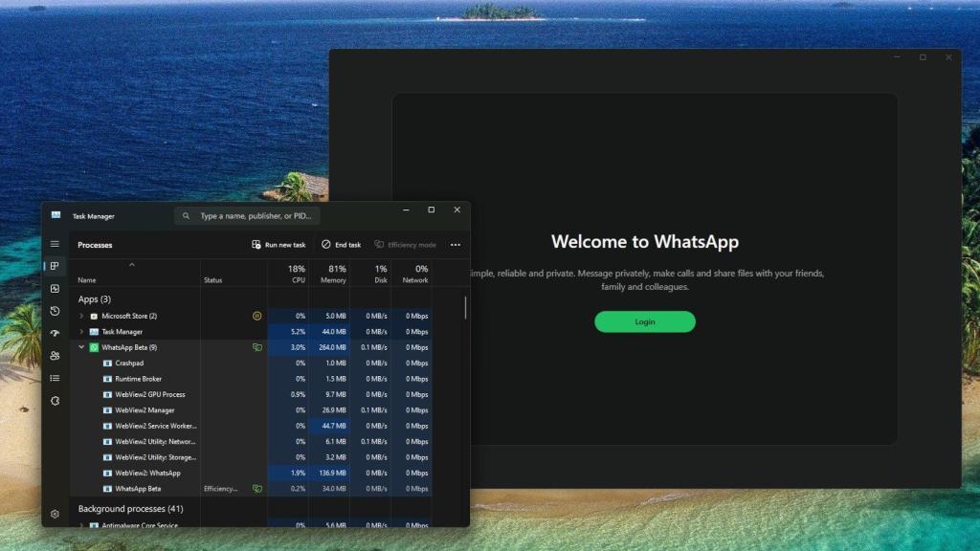Open the Task Manager navigation hamburger menu
Image resolution: width=980 pixels, height=551 pixels.
coord(55,244)
